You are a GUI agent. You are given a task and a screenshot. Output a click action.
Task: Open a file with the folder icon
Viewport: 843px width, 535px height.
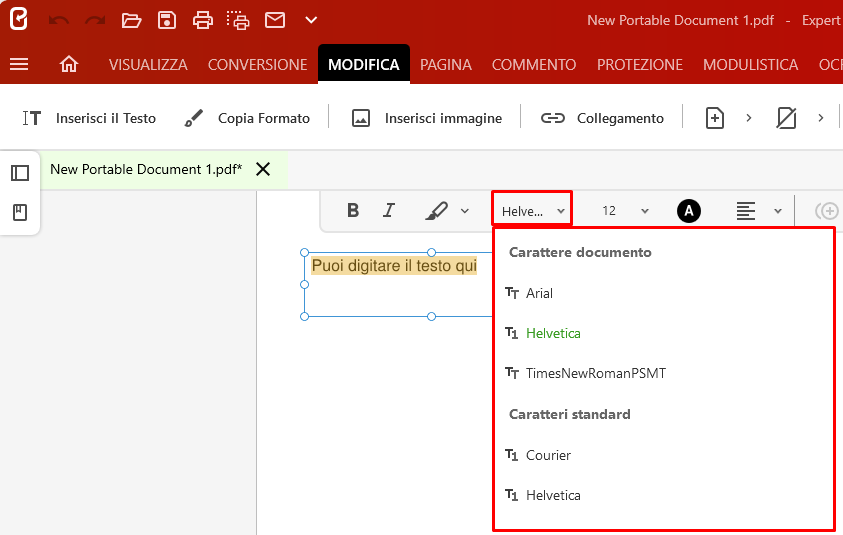coord(131,20)
